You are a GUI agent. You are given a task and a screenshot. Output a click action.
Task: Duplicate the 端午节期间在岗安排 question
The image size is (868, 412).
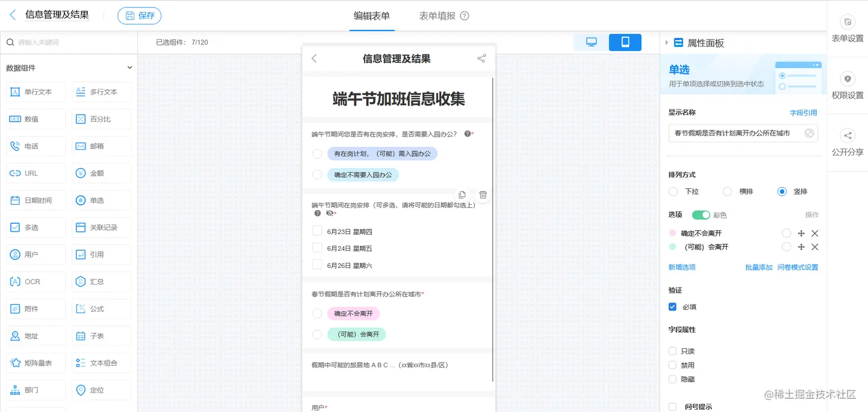(462, 195)
